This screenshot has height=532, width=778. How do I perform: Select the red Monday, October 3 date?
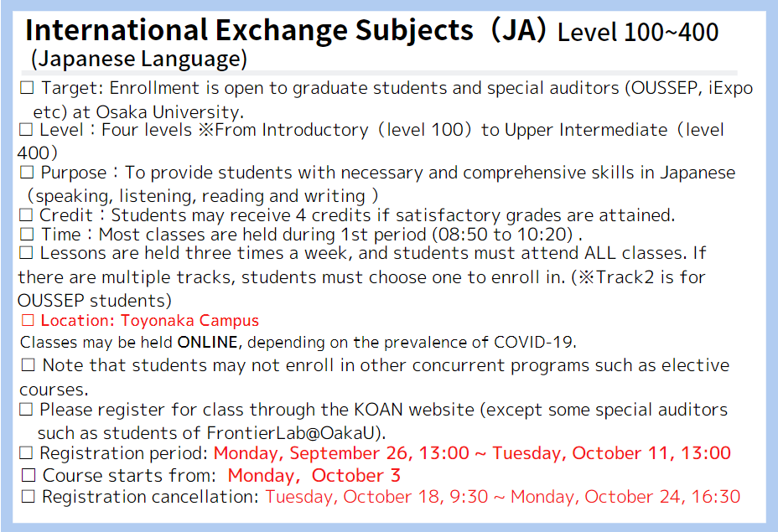pos(314,476)
